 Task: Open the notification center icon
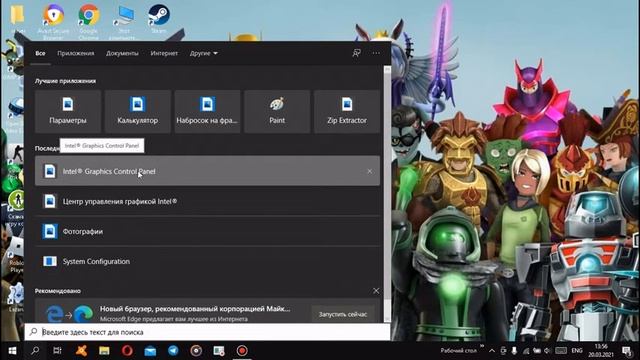627,351
